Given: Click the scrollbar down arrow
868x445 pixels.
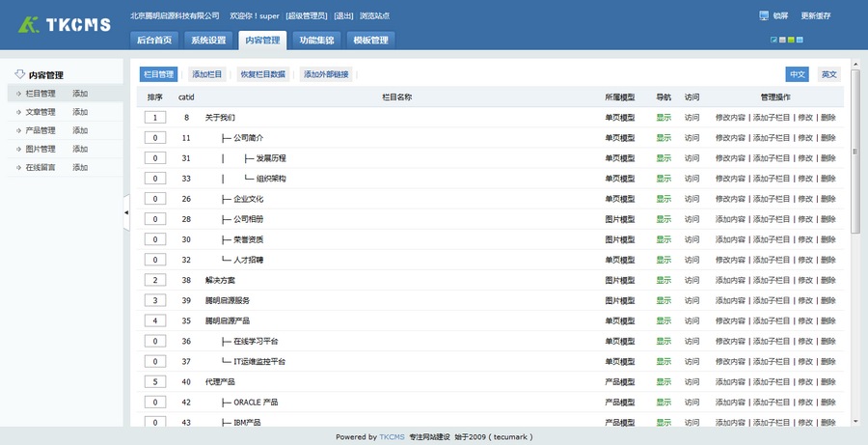Looking at the screenshot, I should 855,421.
